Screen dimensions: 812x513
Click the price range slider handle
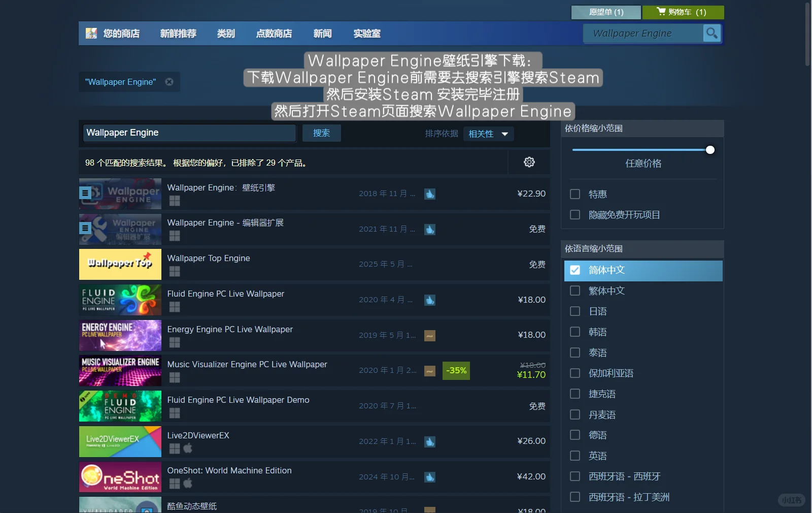coord(710,150)
